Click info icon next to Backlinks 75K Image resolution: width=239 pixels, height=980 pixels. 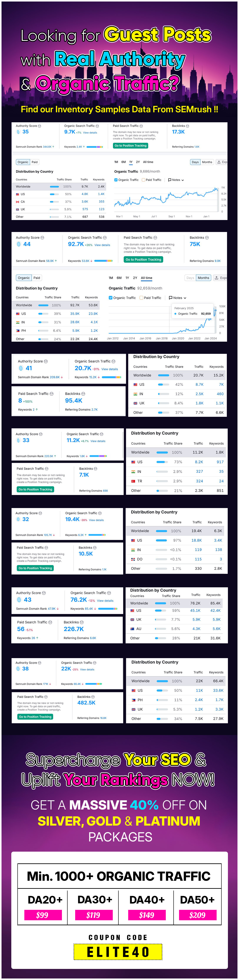pos(207,238)
